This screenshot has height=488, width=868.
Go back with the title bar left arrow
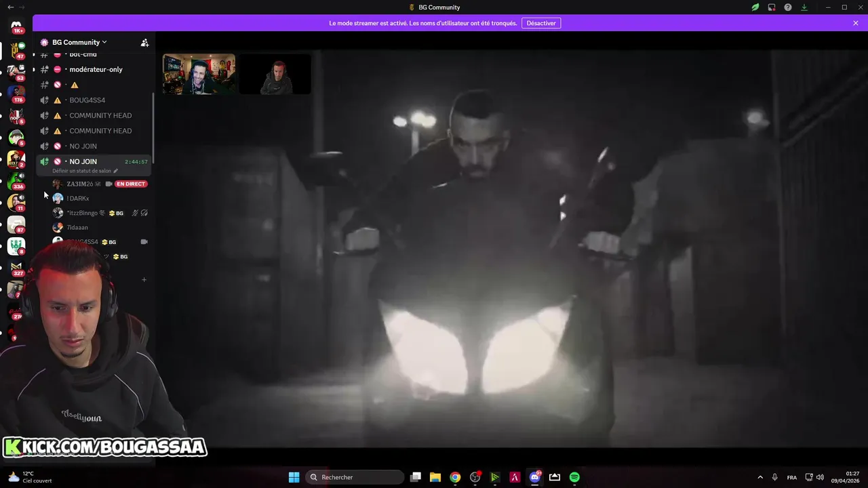10,7
